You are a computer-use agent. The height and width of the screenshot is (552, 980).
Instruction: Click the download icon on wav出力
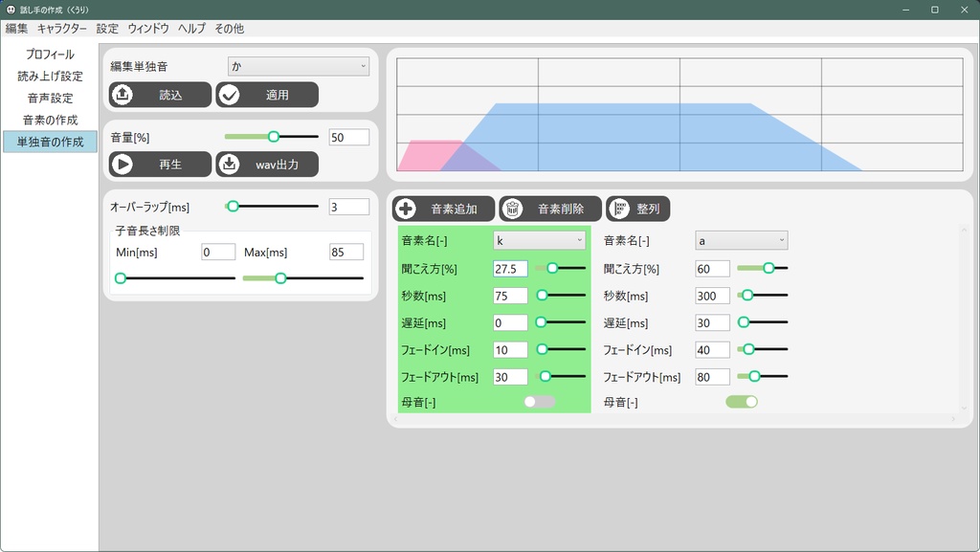coord(228,164)
